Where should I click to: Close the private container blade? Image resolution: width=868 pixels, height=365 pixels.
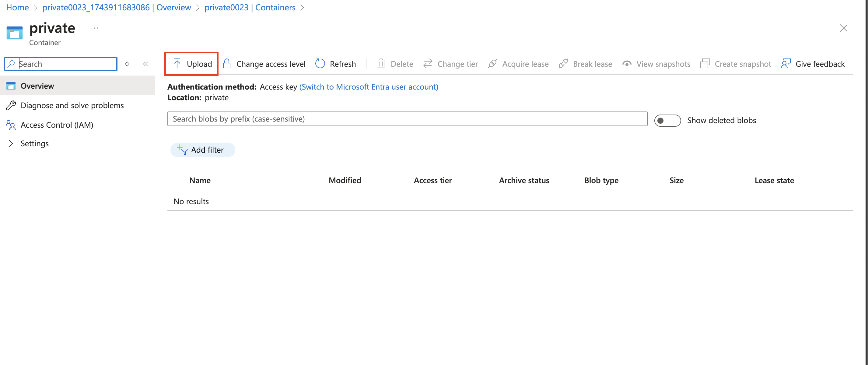[x=843, y=28]
